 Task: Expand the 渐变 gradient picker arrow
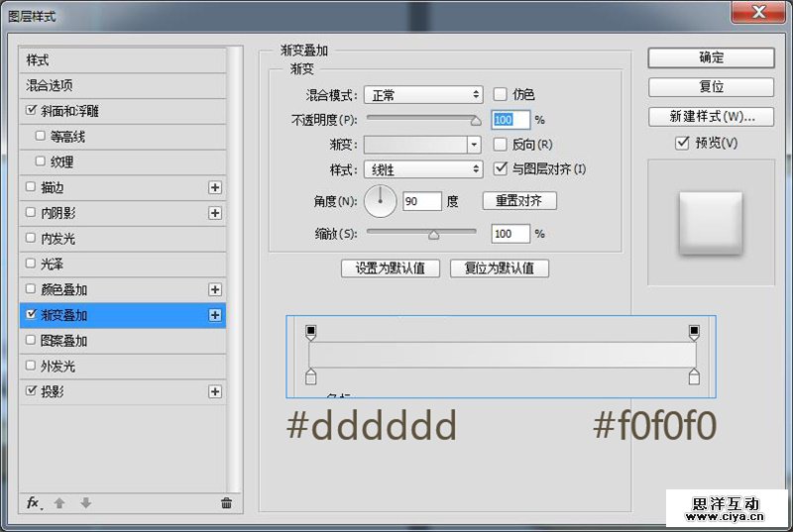point(474,145)
